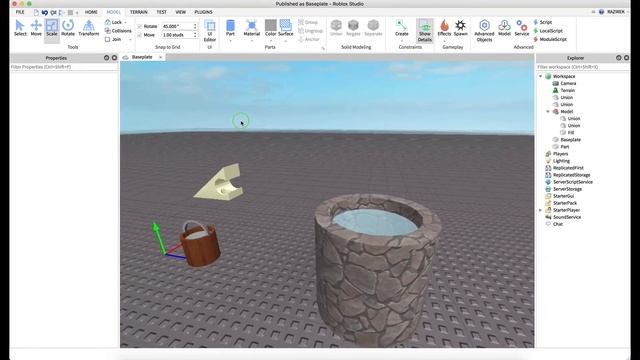640x360 pixels.
Task: Open the Join dropdown arrow
Action: click(130, 40)
